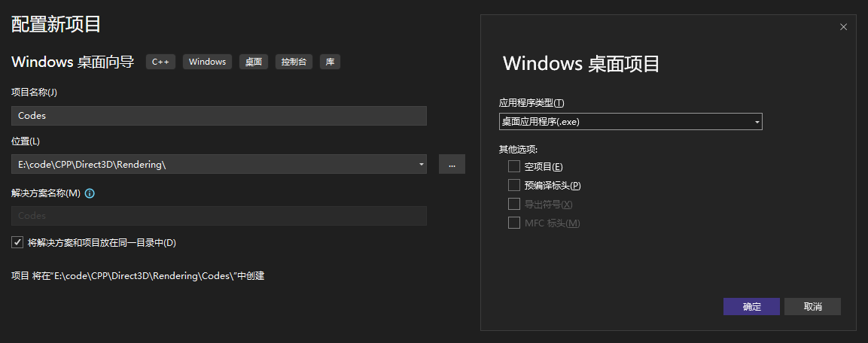Toggle 将解决方案和项目放在同一目录中 checkbox
The width and height of the screenshot is (868, 343).
click(17, 242)
